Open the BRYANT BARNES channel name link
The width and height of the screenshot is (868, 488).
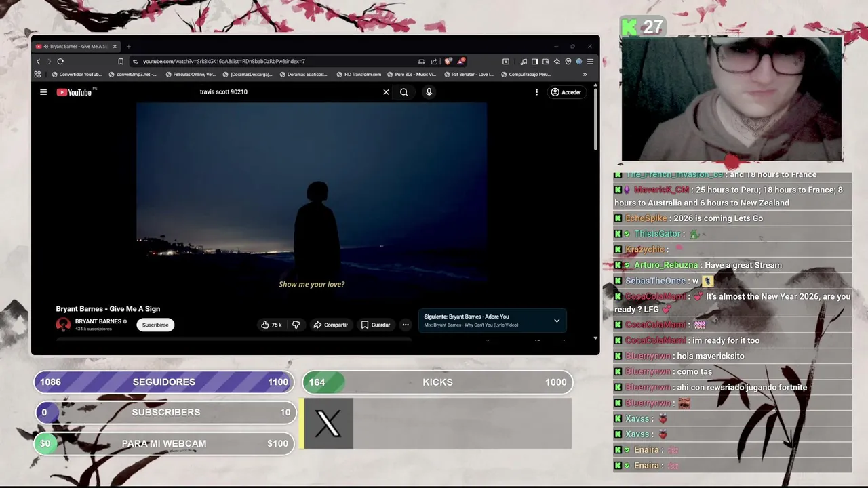coord(98,321)
